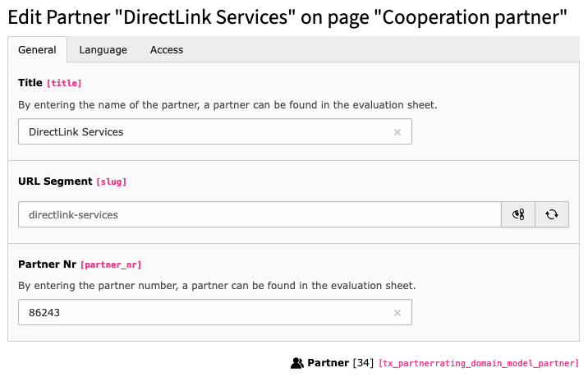
Task: Open the Access tab
Action: point(167,50)
